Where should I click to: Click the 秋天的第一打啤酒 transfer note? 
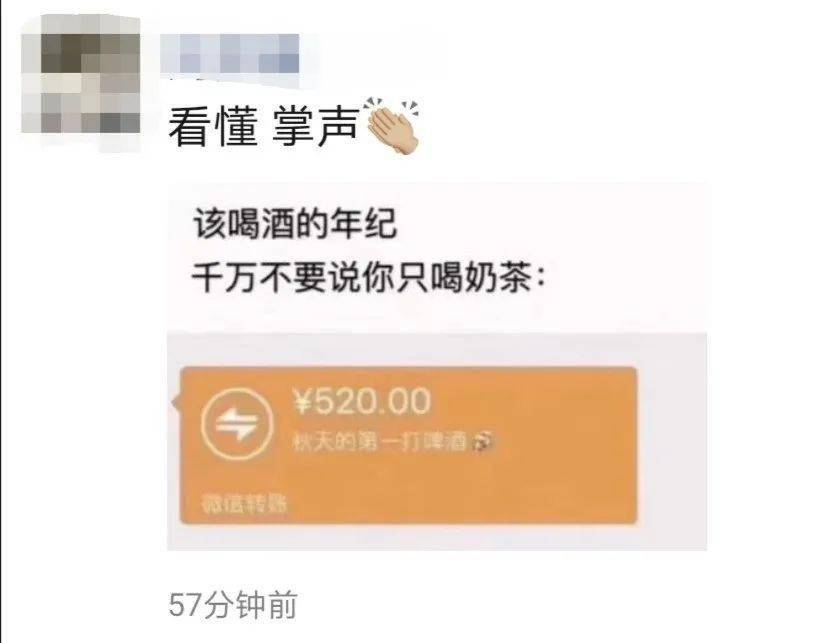[x=380, y=442]
